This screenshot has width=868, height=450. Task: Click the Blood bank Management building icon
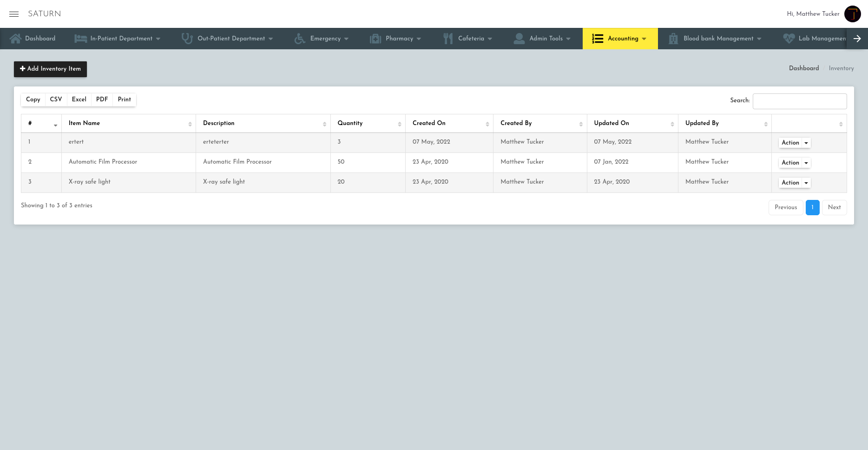click(673, 38)
